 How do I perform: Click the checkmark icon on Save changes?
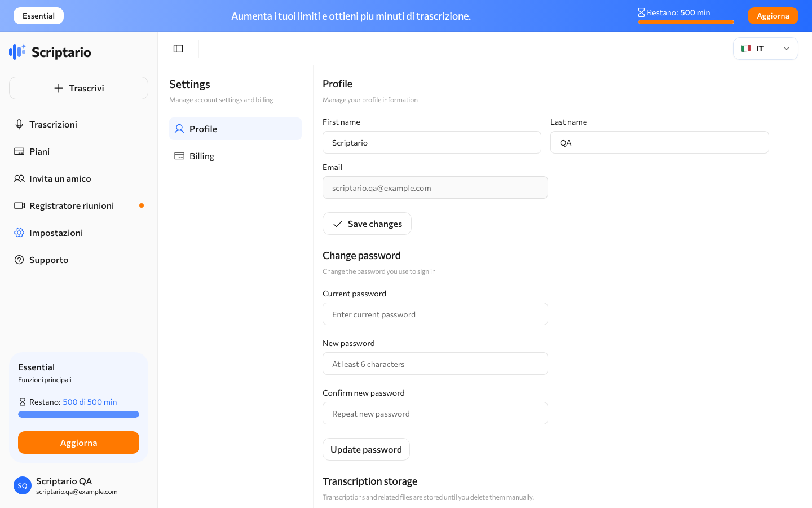[x=338, y=224]
